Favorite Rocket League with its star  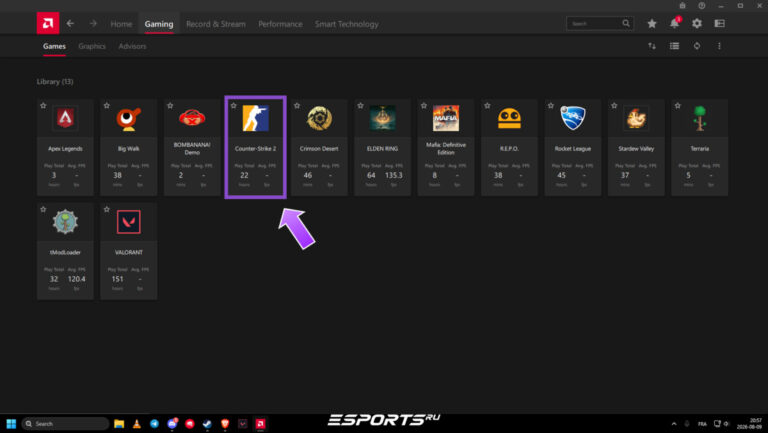click(551, 105)
